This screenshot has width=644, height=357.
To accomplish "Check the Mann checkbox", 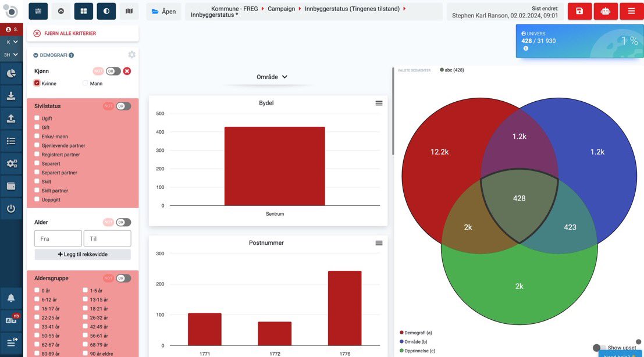I will tap(86, 83).
